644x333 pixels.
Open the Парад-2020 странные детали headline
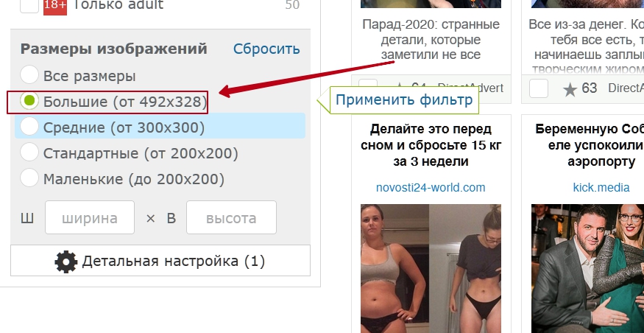pos(431,40)
